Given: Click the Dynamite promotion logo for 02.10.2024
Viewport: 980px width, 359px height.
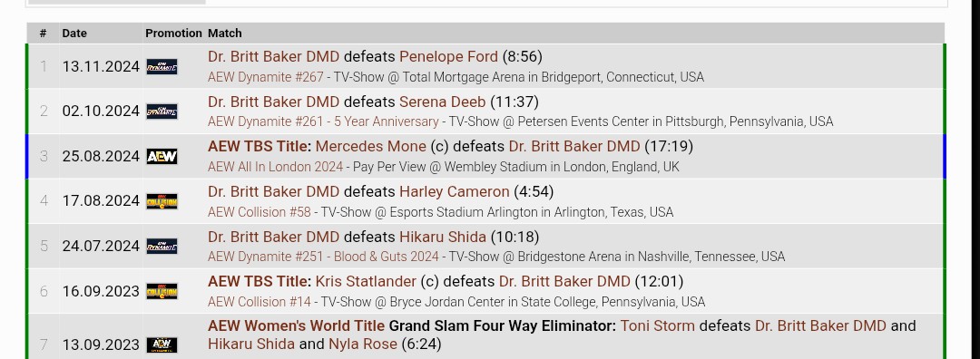Looking at the screenshot, I should 162,112.
